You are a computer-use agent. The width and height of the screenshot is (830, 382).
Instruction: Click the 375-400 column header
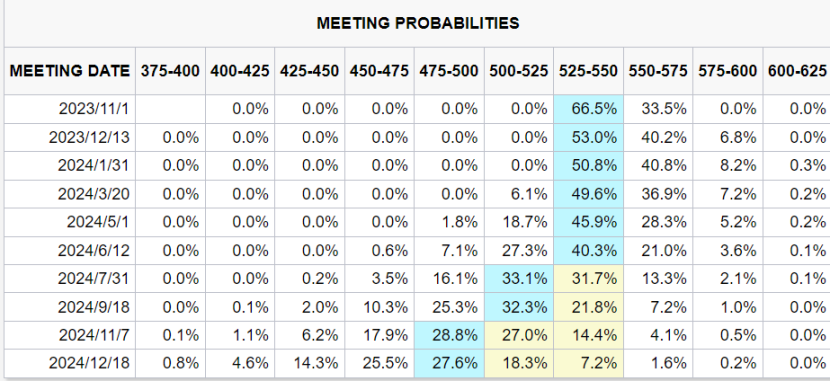click(x=170, y=71)
